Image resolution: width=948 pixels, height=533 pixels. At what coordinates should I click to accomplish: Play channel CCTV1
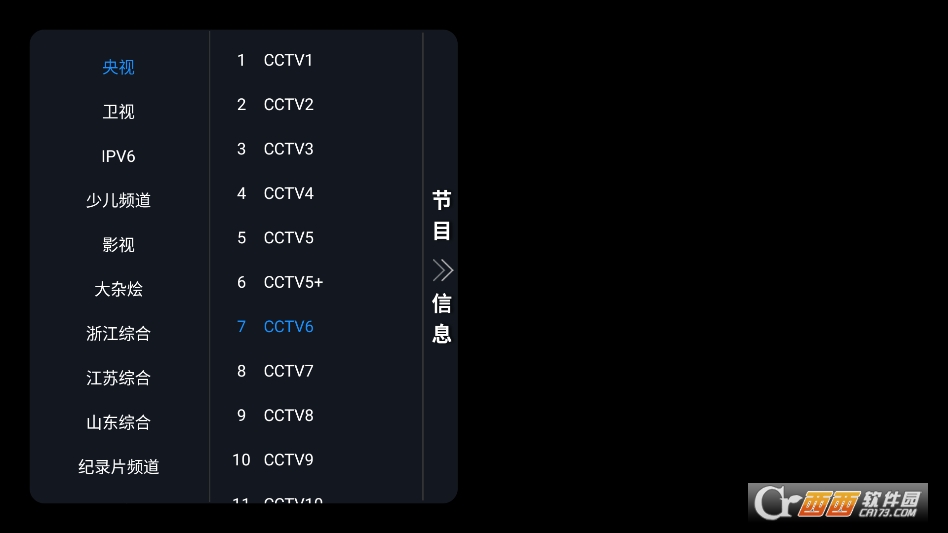[x=288, y=60]
